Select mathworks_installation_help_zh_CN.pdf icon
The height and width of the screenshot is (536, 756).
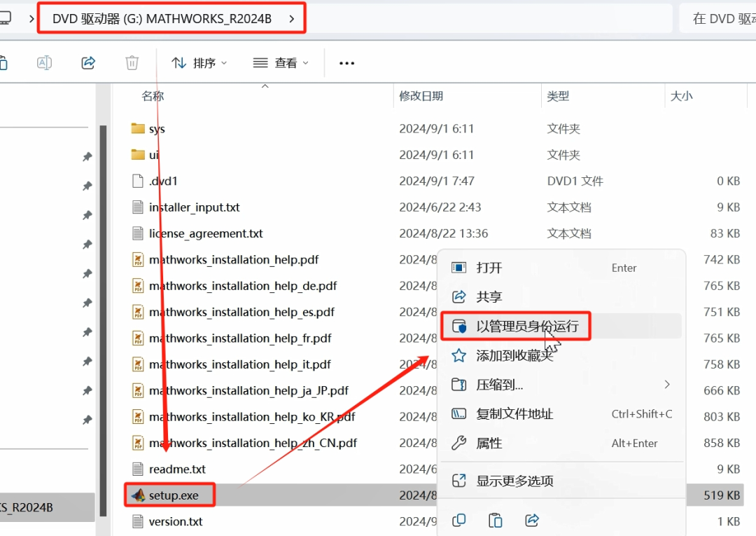[138, 442]
